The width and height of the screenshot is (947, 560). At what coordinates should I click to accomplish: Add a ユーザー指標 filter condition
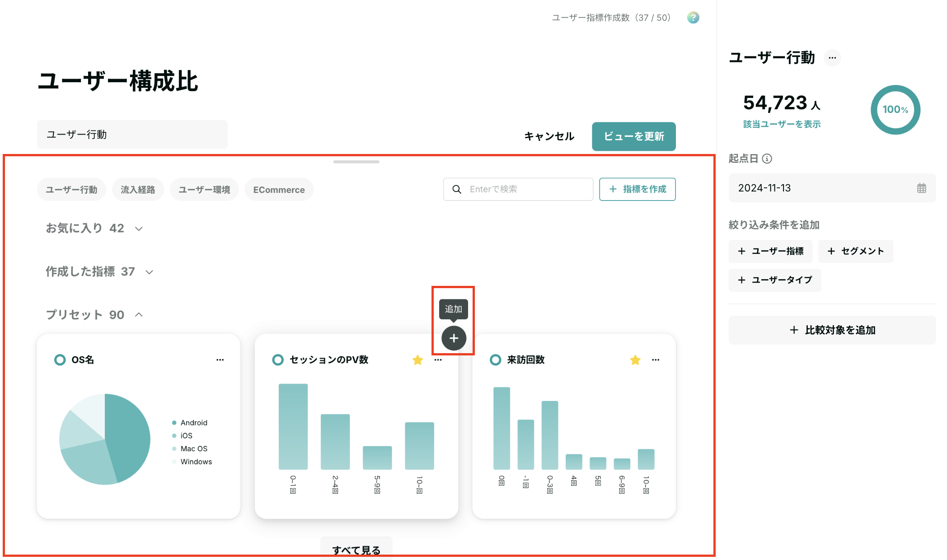click(x=770, y=251)
